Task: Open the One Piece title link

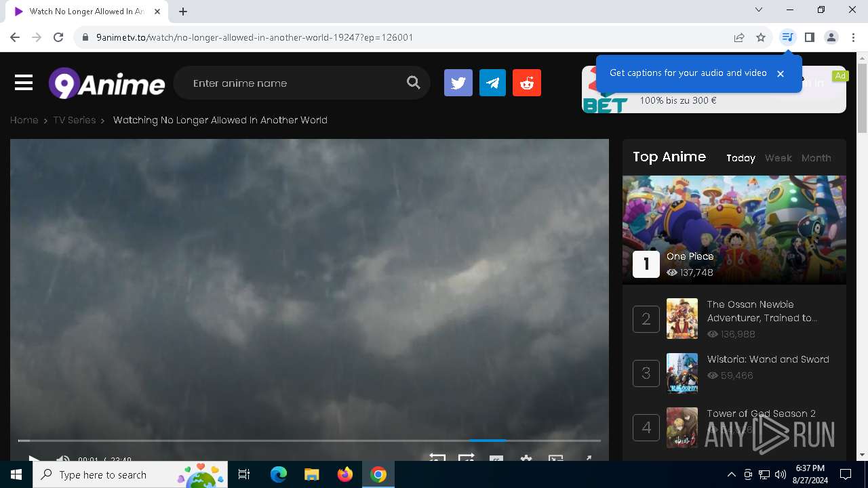Action: (690, 256)
